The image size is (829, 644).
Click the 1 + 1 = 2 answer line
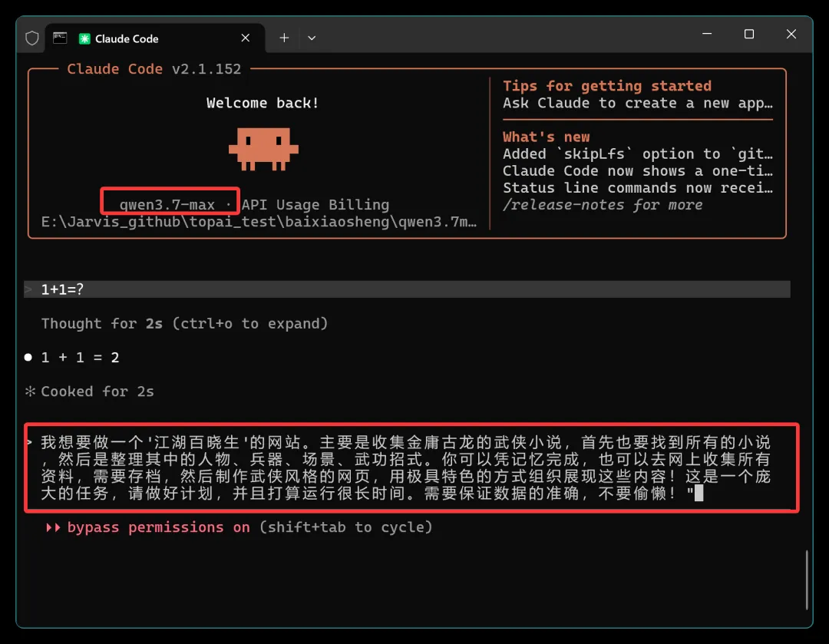coord(81,358)
